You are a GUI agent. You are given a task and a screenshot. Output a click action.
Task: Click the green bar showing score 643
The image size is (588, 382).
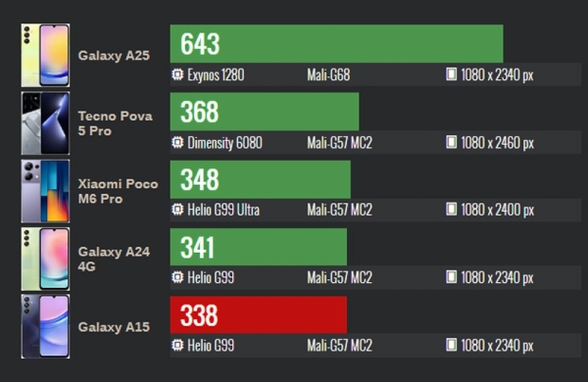336,43
